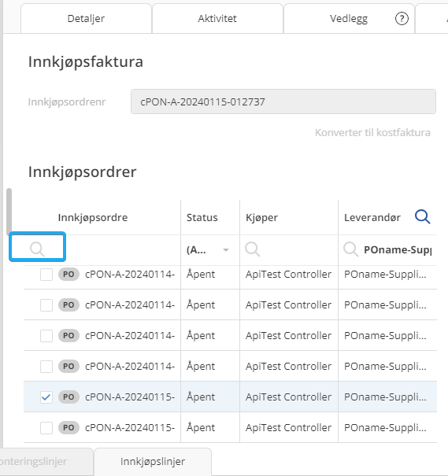Click the help question mark icon
The image size is (448, 476).
tap(402, 19)
